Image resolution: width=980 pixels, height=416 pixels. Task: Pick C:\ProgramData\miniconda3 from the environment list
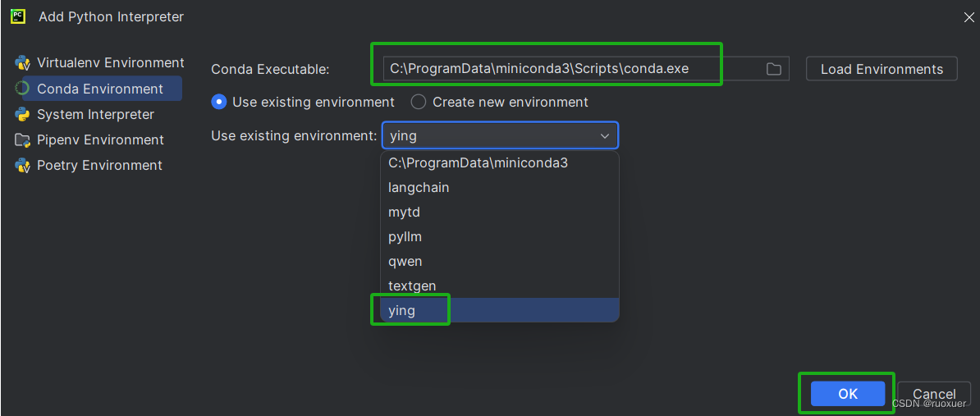[500, 163]
